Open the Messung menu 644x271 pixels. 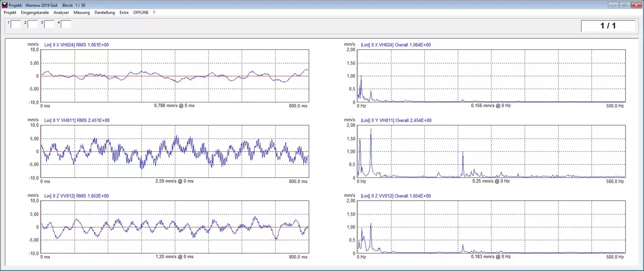pos(82,13)
